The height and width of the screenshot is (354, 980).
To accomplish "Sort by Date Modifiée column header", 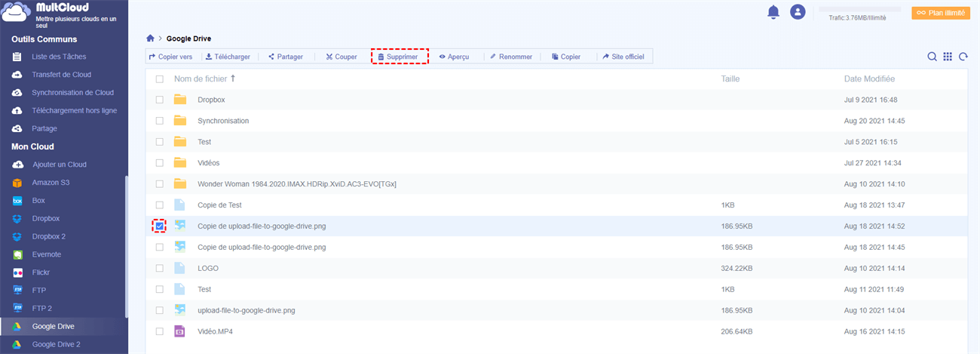I will (869, 78).
